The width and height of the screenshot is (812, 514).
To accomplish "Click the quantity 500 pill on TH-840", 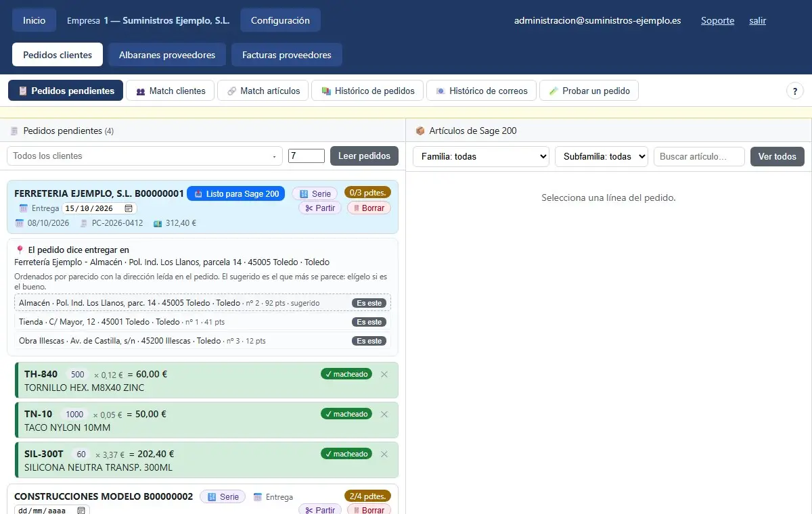I will [77, 375].
